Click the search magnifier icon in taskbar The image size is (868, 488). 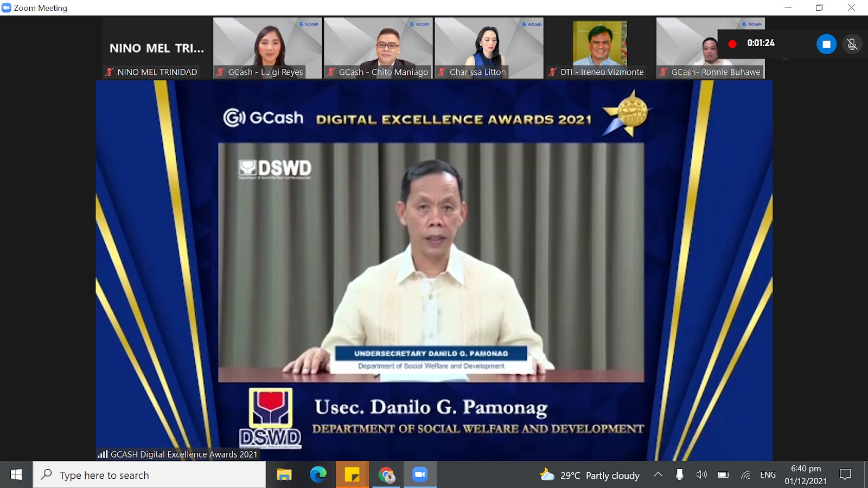pyautogui.click(x=47, y=474)
